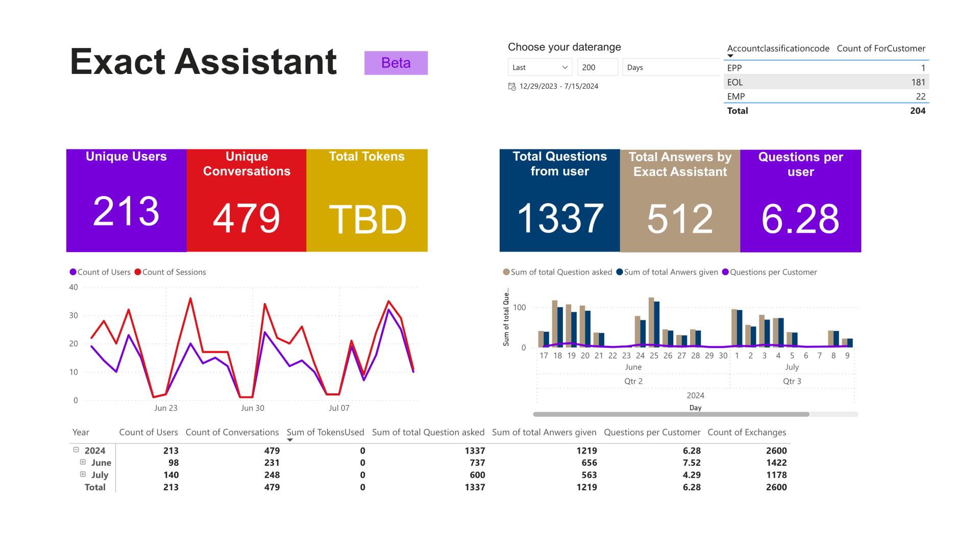980x551 pixels.
Task: Click the Questions per Customer legend marker
Action: click(x=725, y=272)
